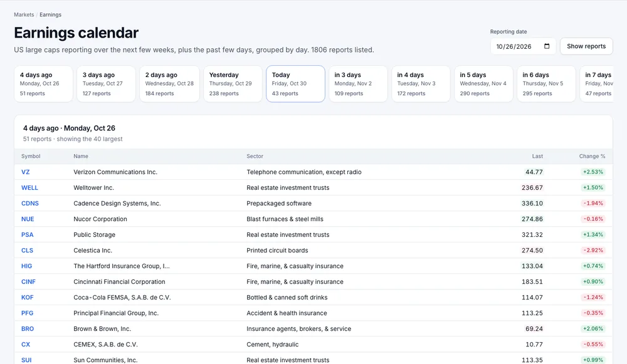627x364 pixels.
Task: Select the 4 days ago day card
Action: [44, 84]
